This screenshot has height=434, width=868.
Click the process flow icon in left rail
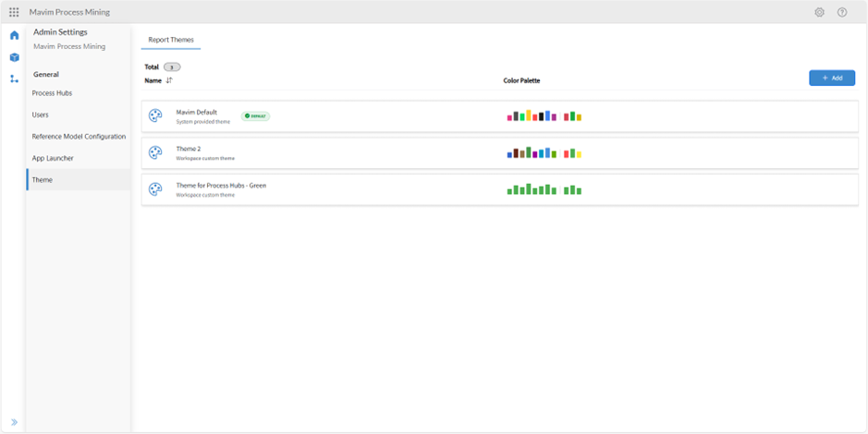click(14, 79)
